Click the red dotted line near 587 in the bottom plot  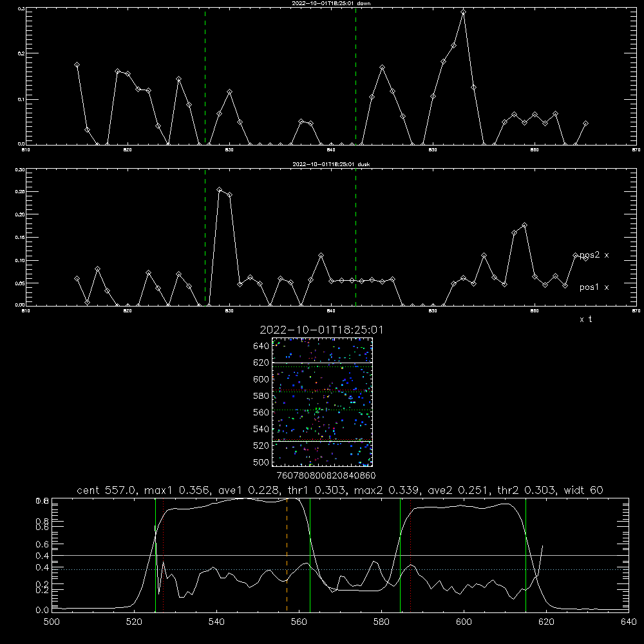(410, 554)
